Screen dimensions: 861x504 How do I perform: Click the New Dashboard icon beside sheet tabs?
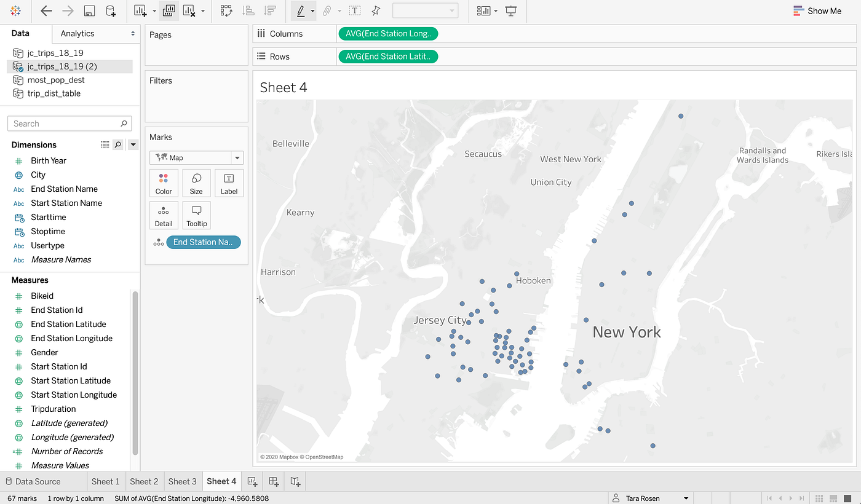[273, 481]
